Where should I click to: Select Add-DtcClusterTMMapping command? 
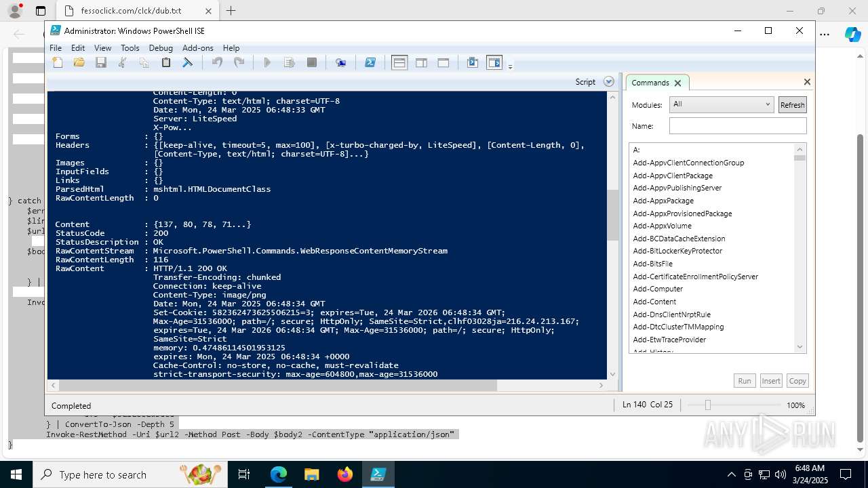tap(678, 327)
